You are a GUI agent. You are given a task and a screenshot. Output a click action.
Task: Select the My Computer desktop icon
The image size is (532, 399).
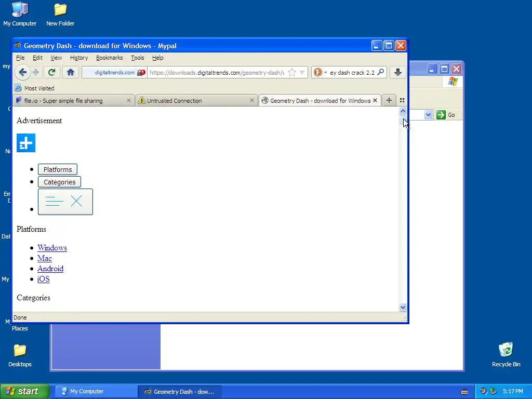click(20, 14)
